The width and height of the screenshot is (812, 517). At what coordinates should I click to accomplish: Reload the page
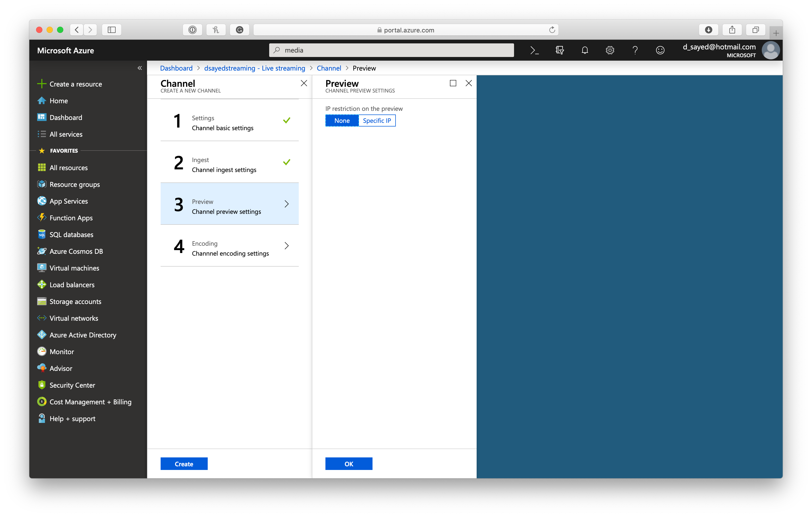(552, 30)
